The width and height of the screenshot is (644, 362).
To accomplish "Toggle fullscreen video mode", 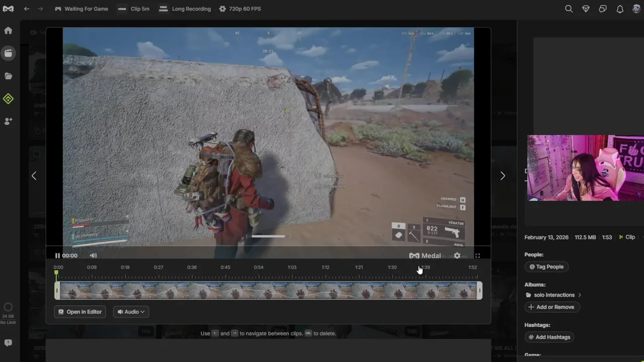I will 477,255.
